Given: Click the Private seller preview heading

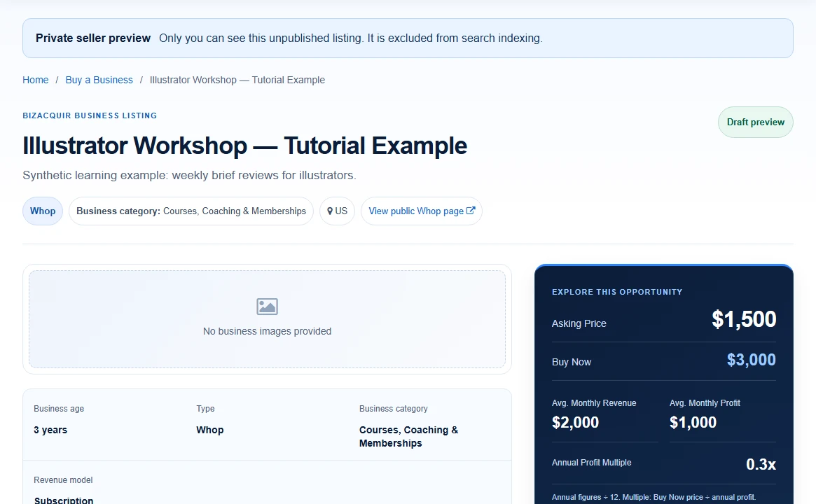Looking at the screenshot, I should point(93,38).
